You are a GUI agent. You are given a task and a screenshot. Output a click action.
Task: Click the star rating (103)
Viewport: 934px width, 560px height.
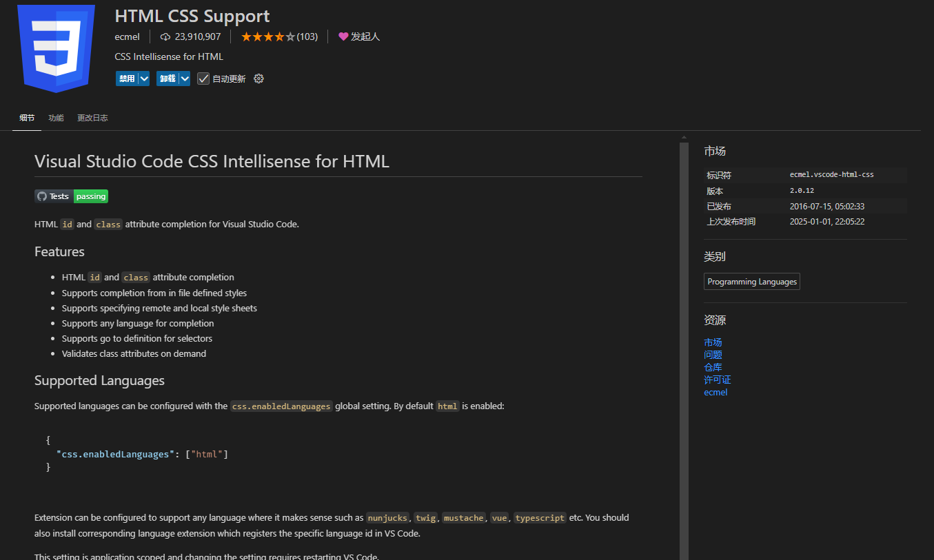point(279,37)
